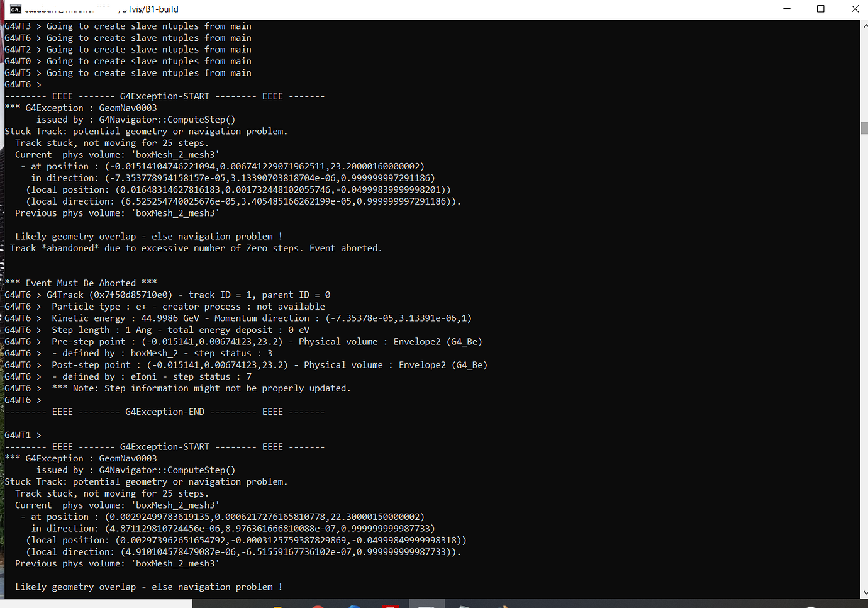Click the first 'G4WT3' output line

click(128, 26)
